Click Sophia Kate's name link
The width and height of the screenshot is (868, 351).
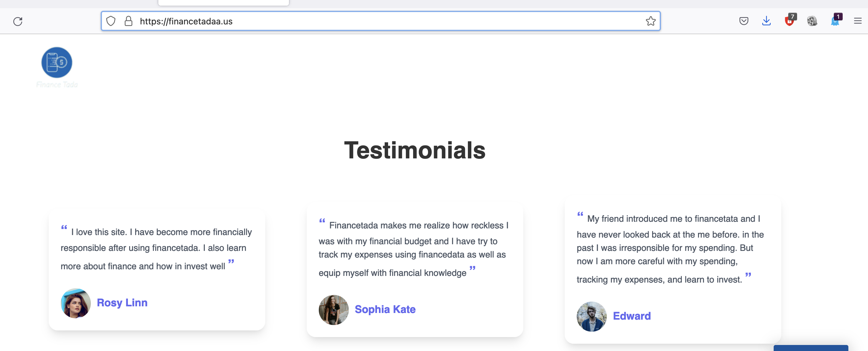click(385, 309)
